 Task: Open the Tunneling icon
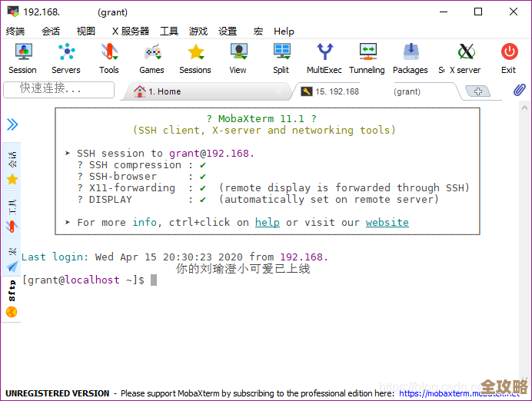tap(367, 58)
